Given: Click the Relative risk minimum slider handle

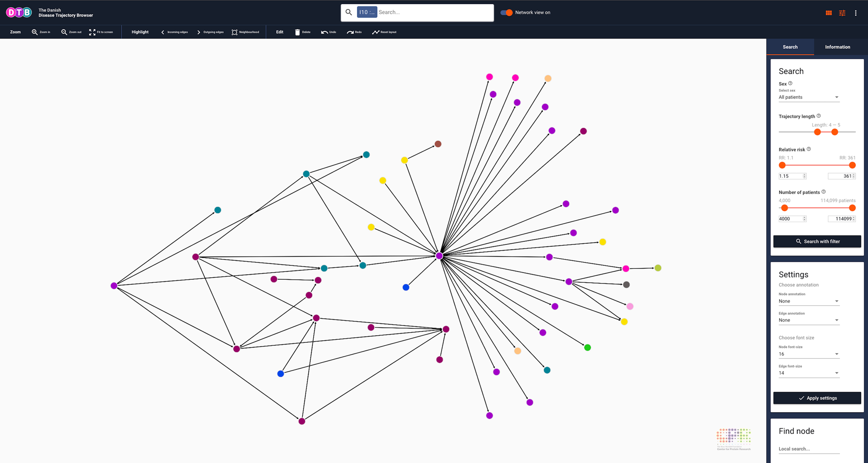Looking at the screenshot, I should coord(782,165).
